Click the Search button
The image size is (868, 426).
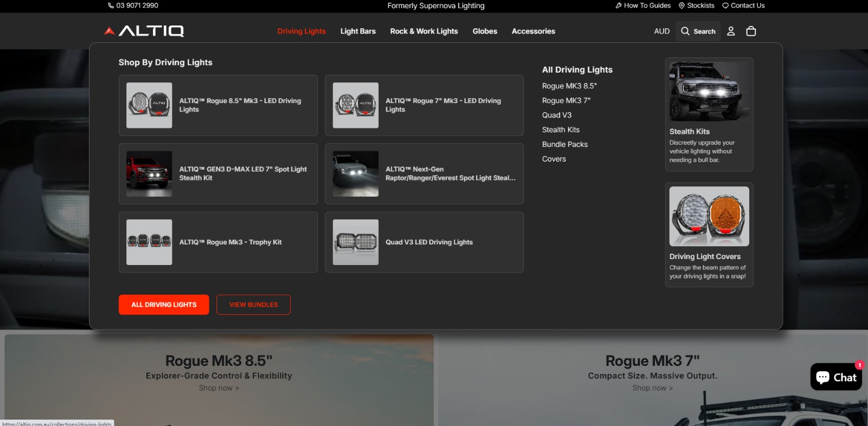pyautogui.click(x=698, y=31)
